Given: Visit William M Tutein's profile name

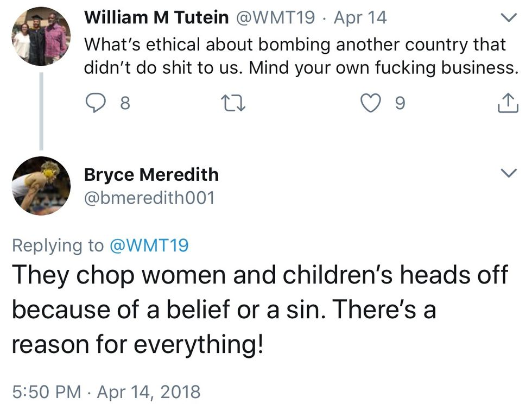Looking at the screenshot, I should click(x=156, y=18).
